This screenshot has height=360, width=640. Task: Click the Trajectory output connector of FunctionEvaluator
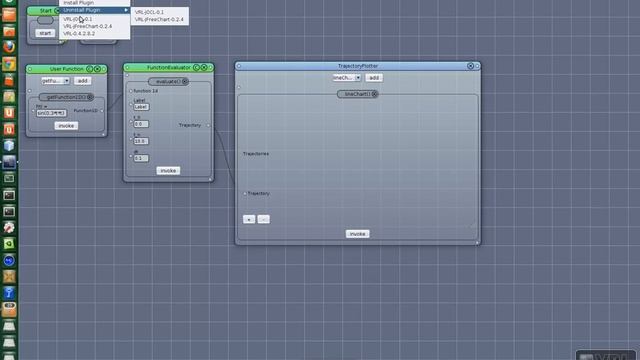[208, 125]
